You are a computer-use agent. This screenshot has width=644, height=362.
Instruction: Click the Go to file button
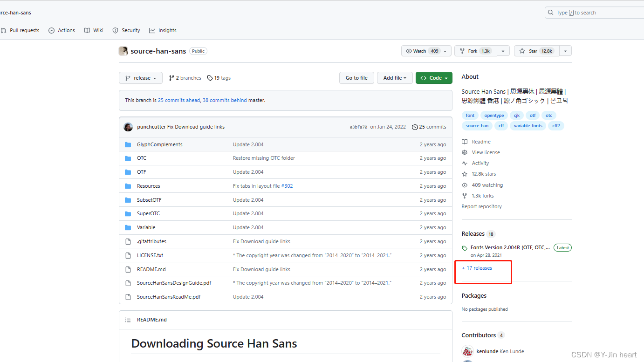(x=356, y=78)
